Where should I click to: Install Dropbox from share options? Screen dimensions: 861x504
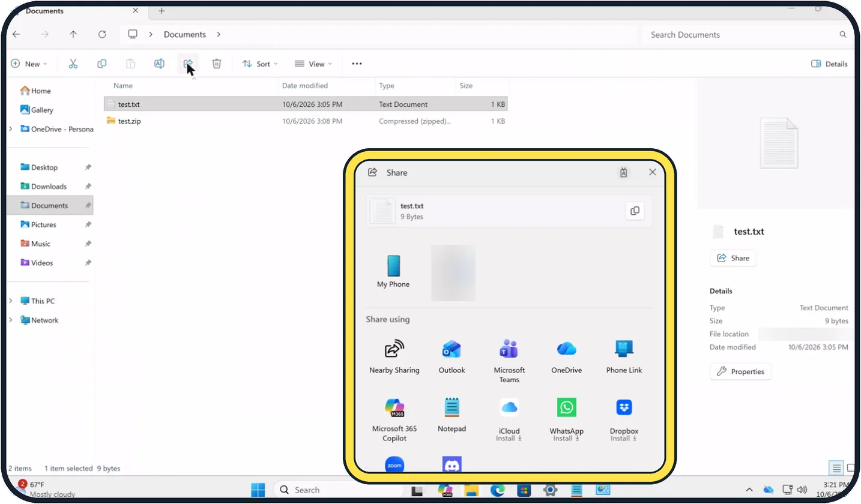pyautogui.click(x=624, y=419)
